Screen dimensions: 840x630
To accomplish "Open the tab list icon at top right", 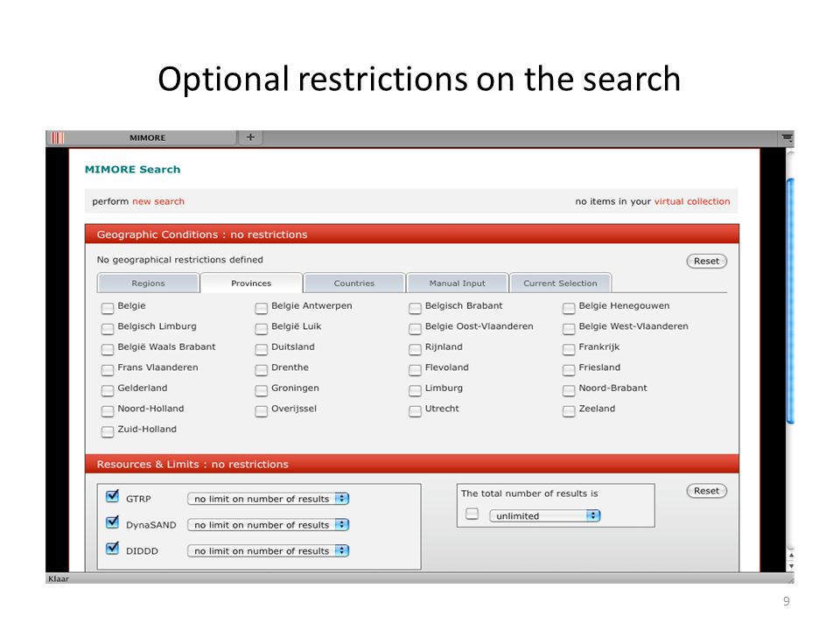I will [787, 137].
